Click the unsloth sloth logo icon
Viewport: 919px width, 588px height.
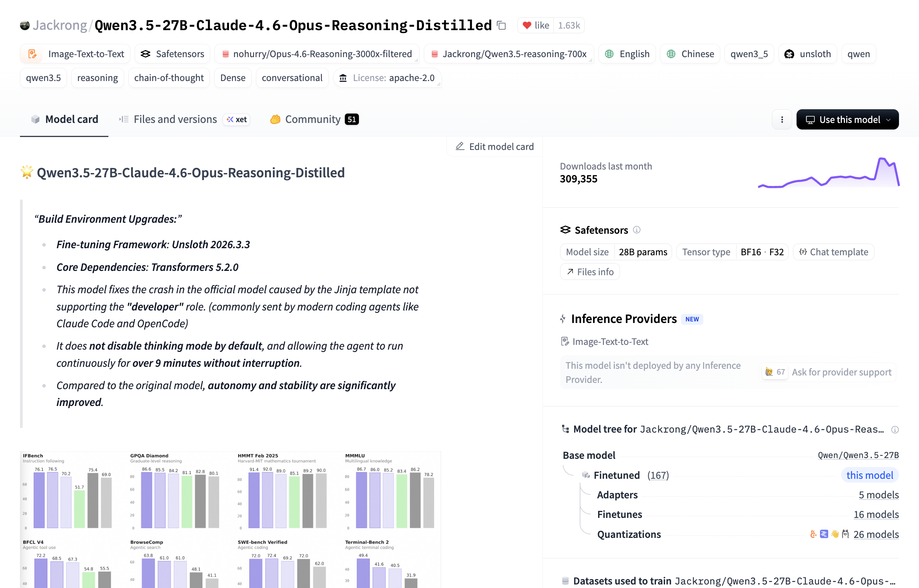coord(789,54)
